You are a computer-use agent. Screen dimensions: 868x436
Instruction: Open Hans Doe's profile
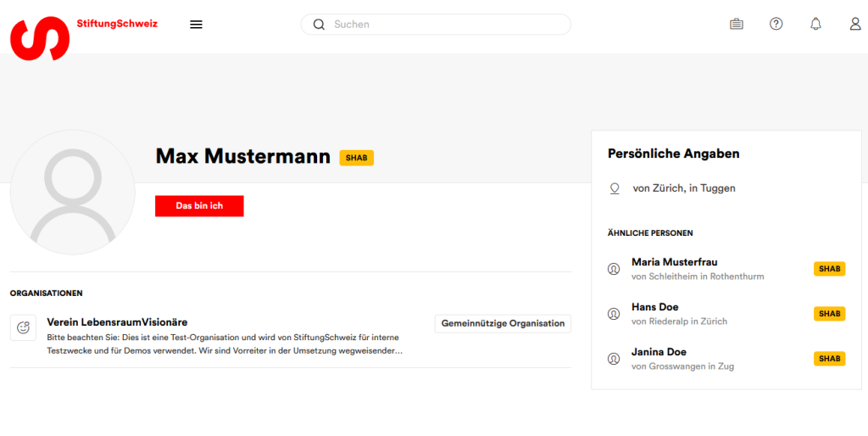click(654, 307)
